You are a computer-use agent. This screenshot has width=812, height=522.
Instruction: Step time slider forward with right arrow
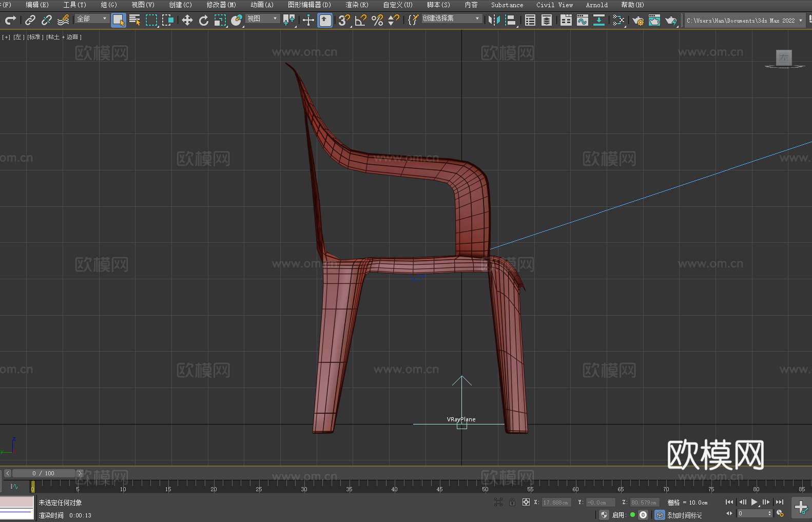coord(80,473)
